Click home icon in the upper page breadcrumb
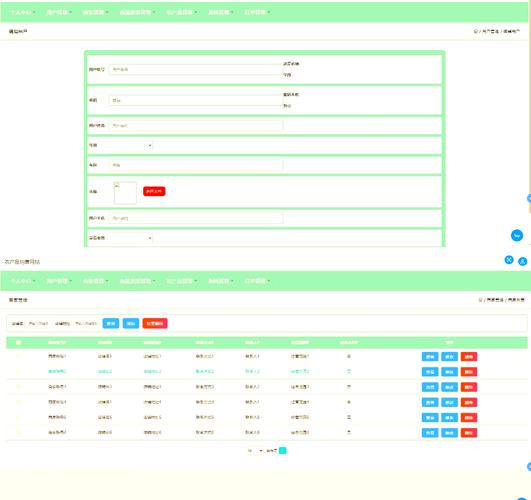 tap(476, 31)
